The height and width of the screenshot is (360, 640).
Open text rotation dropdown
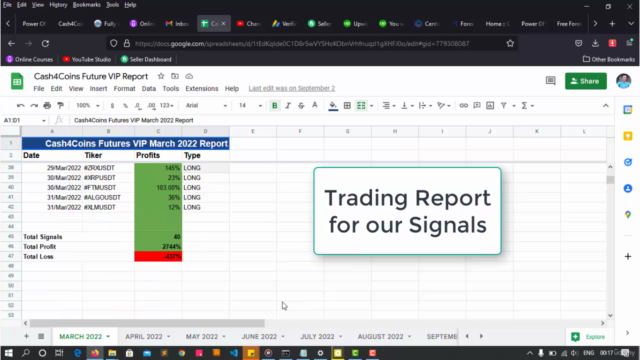444,106
